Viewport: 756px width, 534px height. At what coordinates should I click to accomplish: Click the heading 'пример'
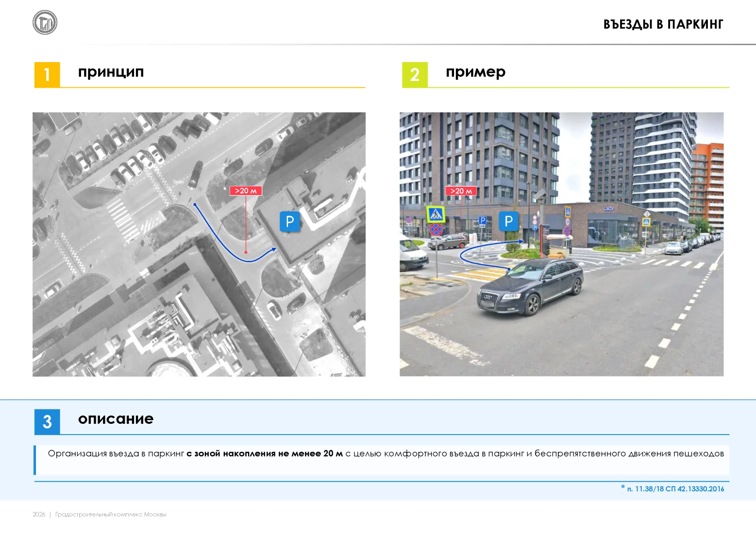[476, 72]
